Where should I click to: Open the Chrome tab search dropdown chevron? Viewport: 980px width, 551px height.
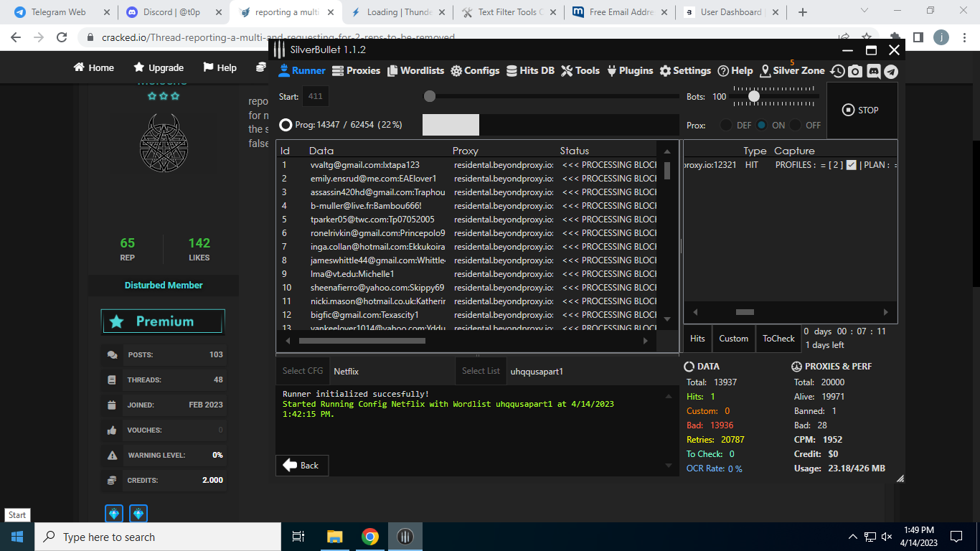pyautogui.click(x=864, y=11)
